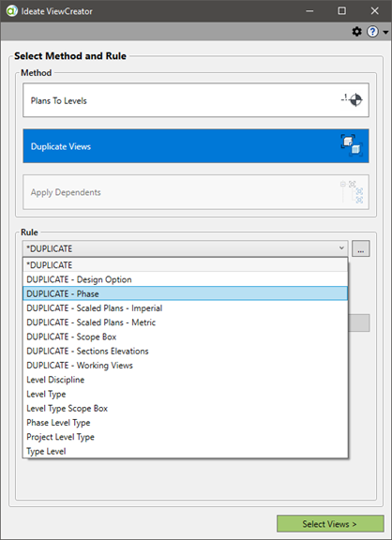The height and width of the screenshot is (540, 392).
Task: Click the Ideate ViewCreator app logo
Action: coord(11,11)
